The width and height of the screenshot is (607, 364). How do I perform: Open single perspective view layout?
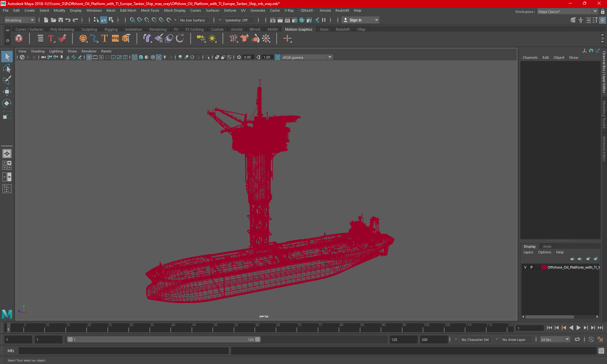tap(7, 154)
